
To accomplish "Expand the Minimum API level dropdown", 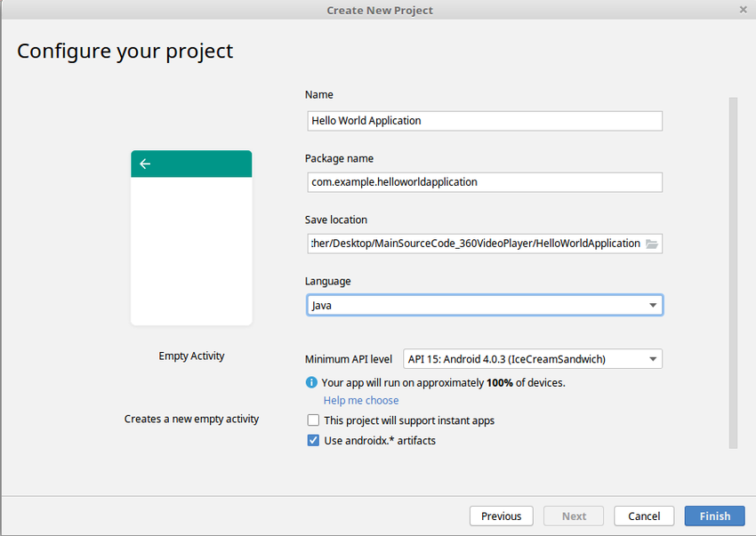I will point(532,359).
